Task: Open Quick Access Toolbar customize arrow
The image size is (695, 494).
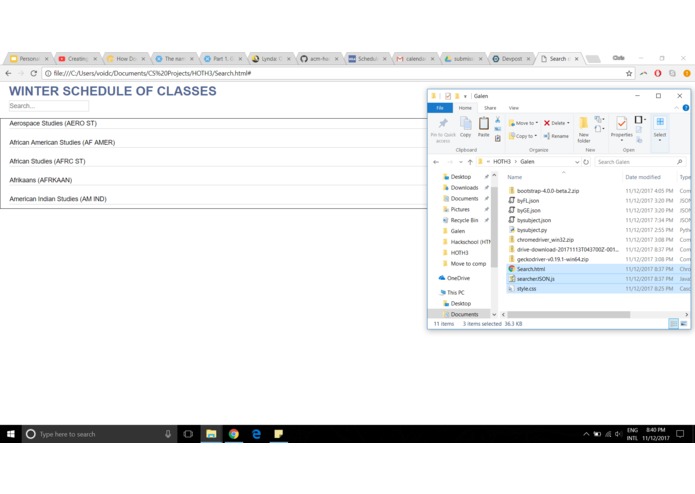Action: (x=465, y=96)
